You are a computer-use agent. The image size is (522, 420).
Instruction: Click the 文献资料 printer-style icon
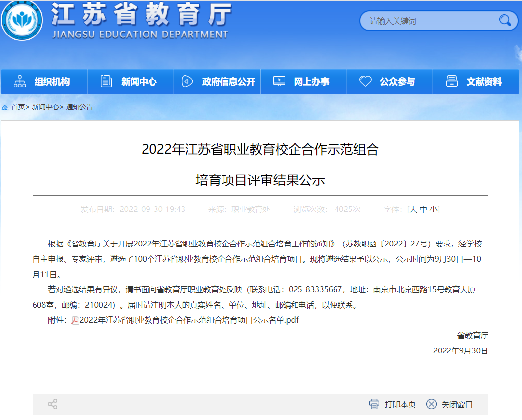[x=451, y=82]
